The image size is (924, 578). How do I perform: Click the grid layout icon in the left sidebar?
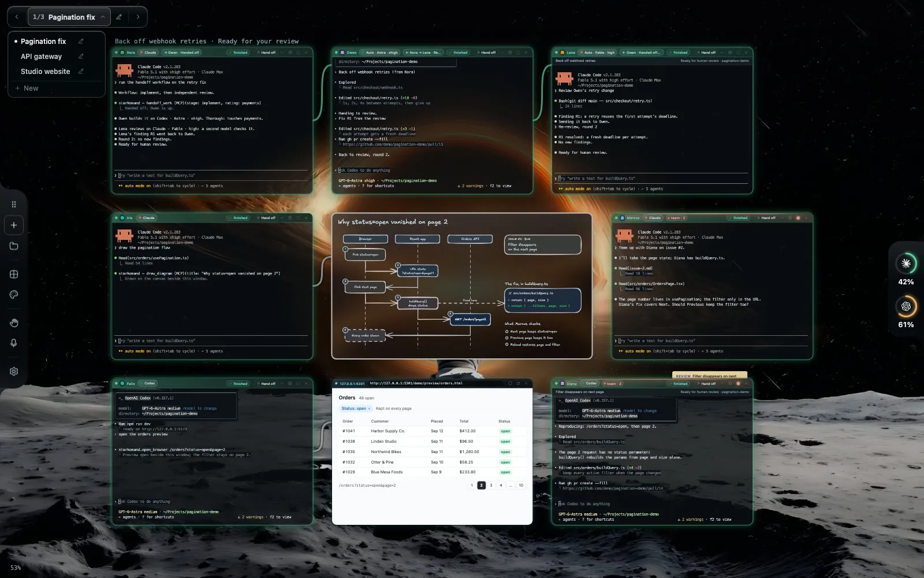coord(14,275)
